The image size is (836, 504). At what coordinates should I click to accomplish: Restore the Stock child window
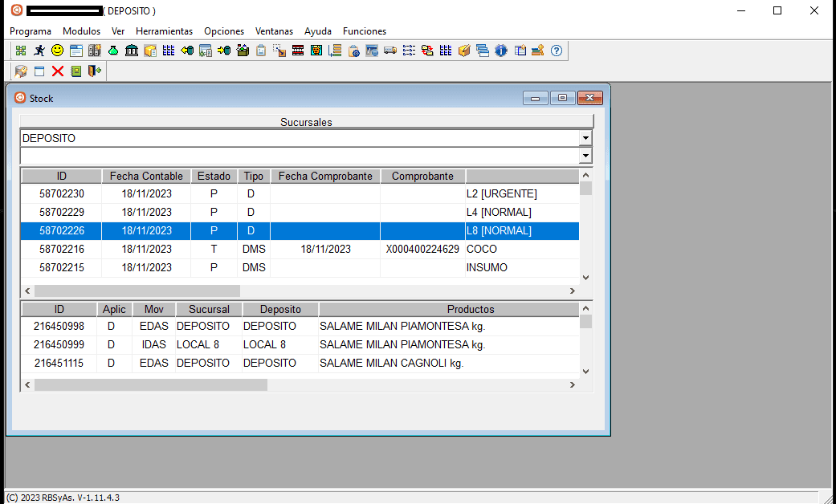(x=562, y=98)
